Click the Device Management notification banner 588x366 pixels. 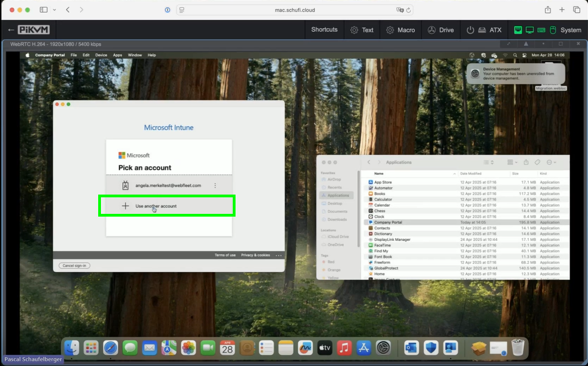(516, 73)
